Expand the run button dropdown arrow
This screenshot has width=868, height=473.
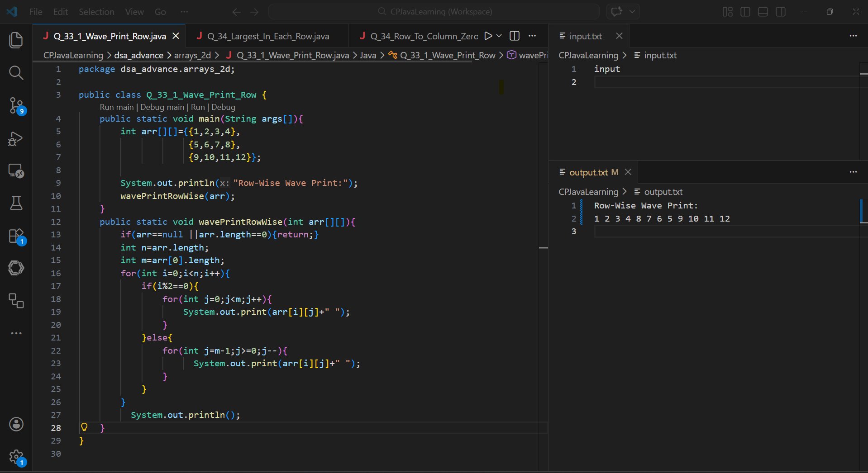coord(499,36)
